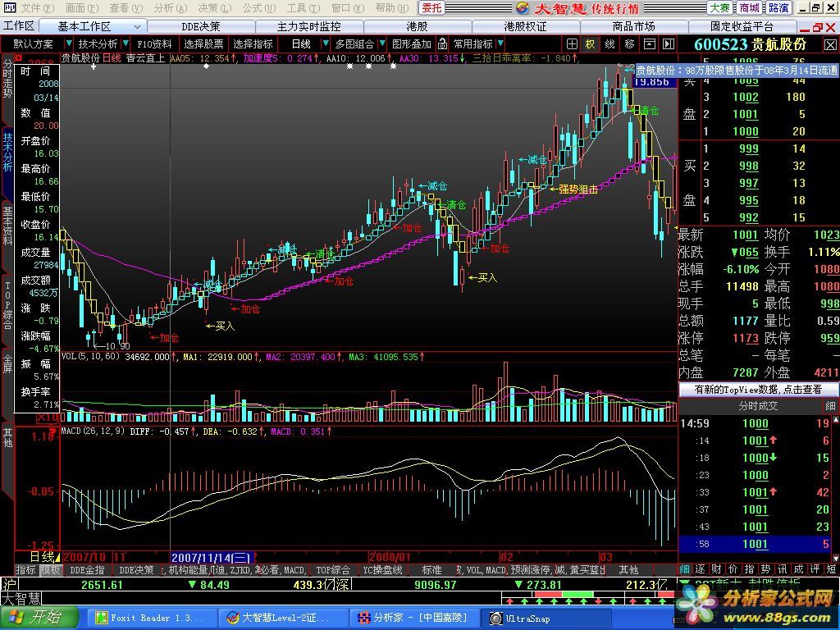Click the 路演 button in title bar
This screenshot has height=630, width=840.
[778, 8]
